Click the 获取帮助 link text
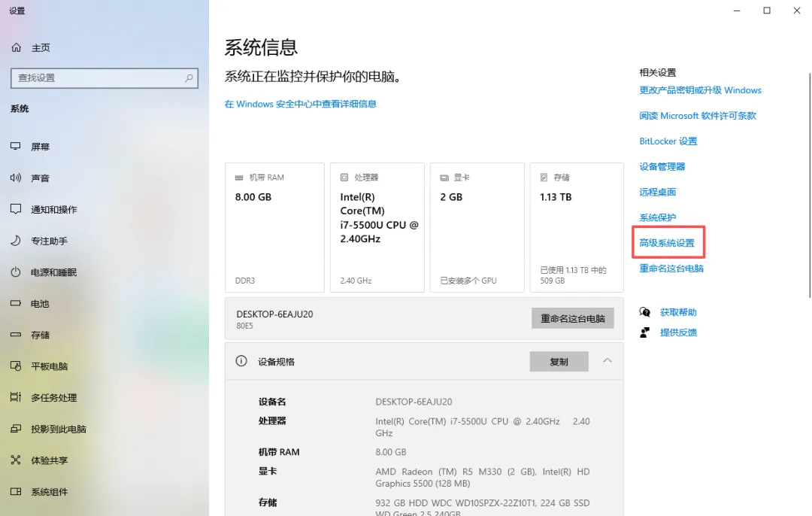 pos(678,312)
